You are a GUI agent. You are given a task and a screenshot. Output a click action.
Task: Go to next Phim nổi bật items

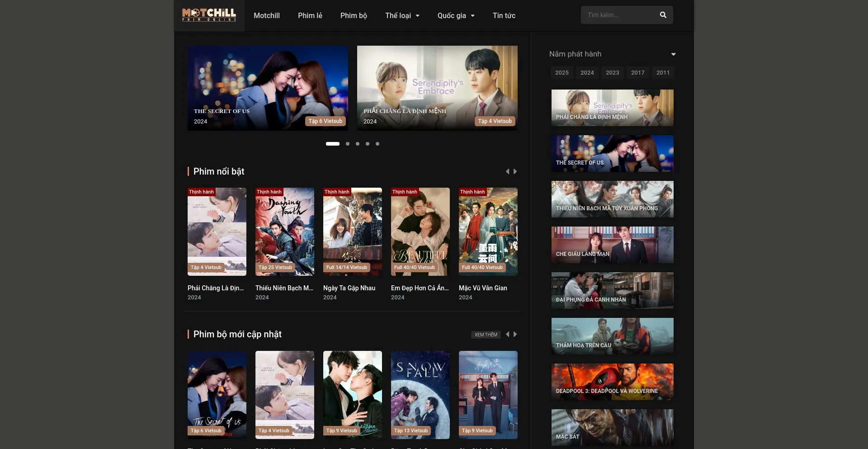515,171
